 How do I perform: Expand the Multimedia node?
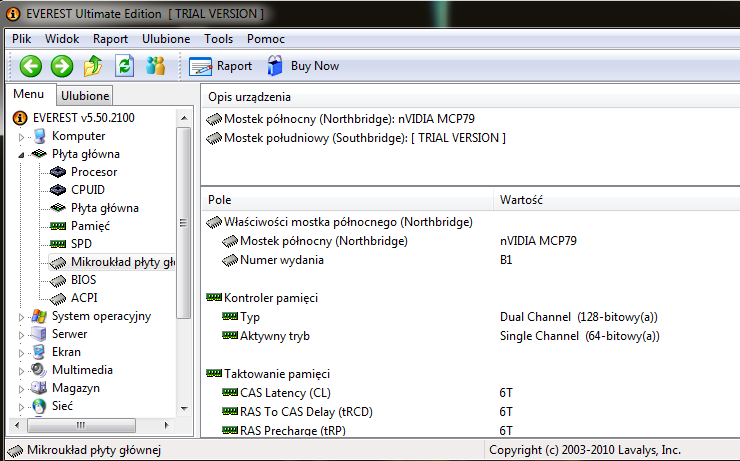coord(21,371)
